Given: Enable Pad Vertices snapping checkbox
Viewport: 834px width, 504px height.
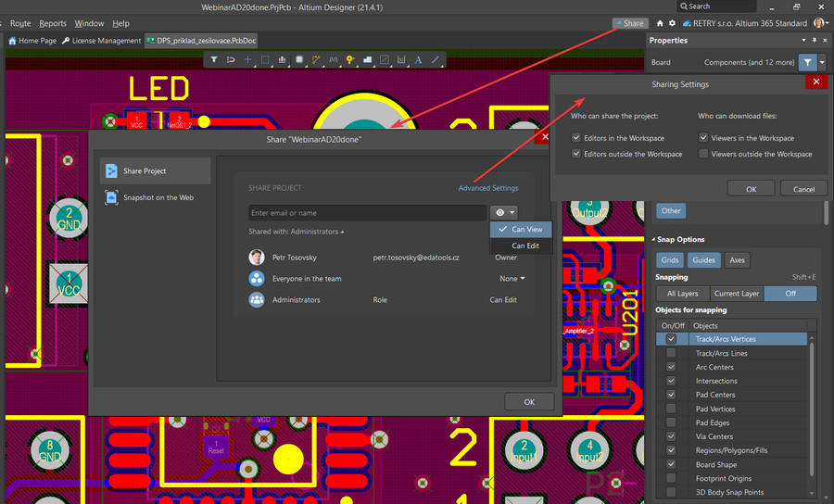Looking at the screenshot, I should coord(671,409).
